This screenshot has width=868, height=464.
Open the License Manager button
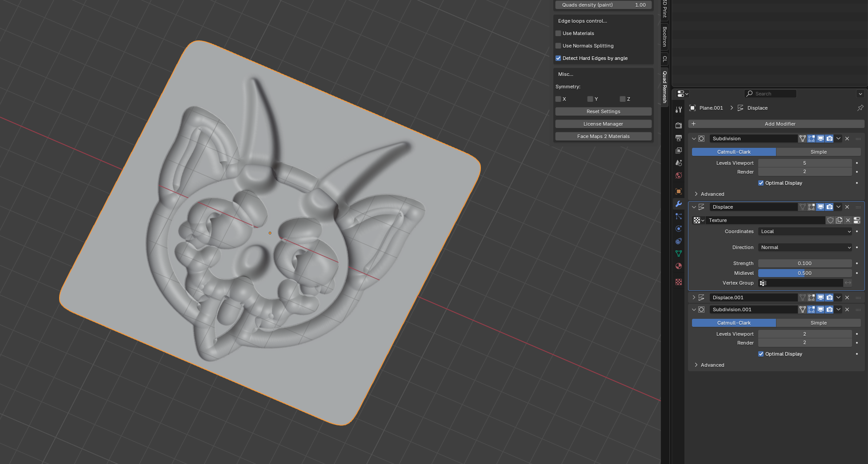coord(603,124)
